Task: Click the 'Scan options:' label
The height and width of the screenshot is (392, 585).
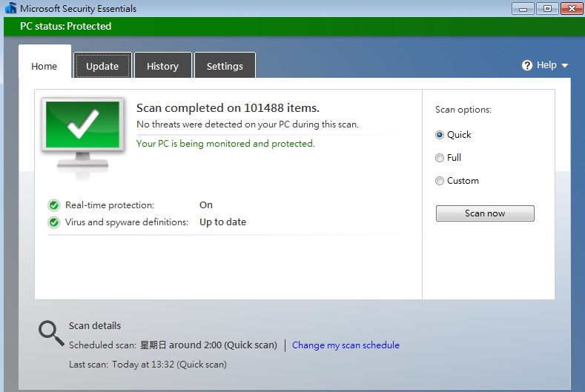Action: tap(463, 110)
